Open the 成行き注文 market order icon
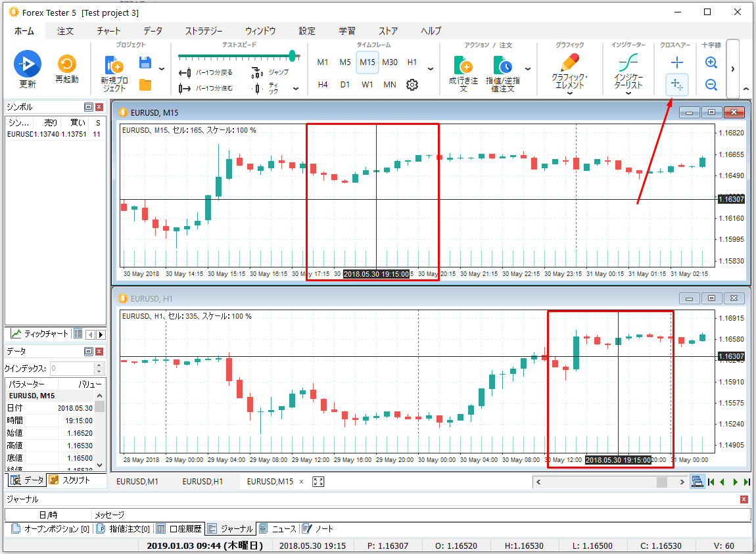756x554 pixels. [x=463, y=66]
